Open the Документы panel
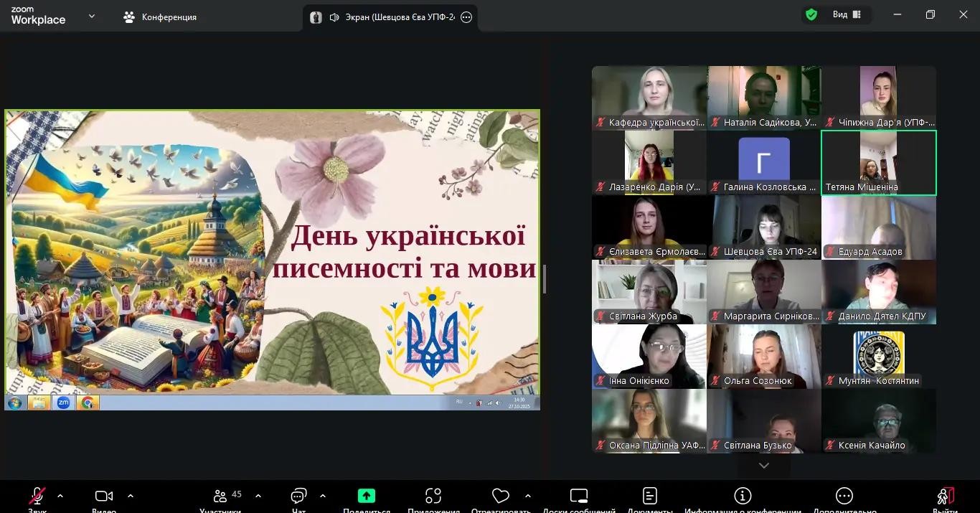 (x=649, y=496)
